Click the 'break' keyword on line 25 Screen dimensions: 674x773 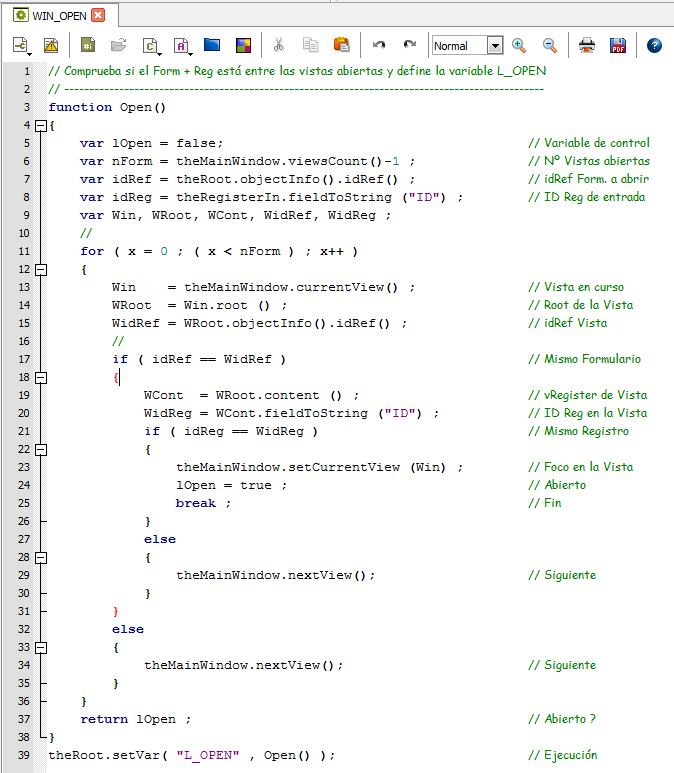[196, 503]
